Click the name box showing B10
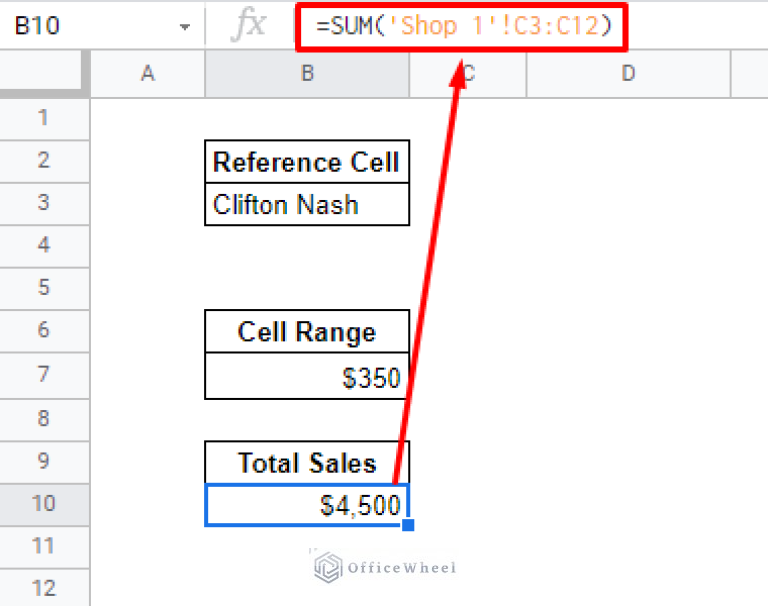 coord(80,27)
